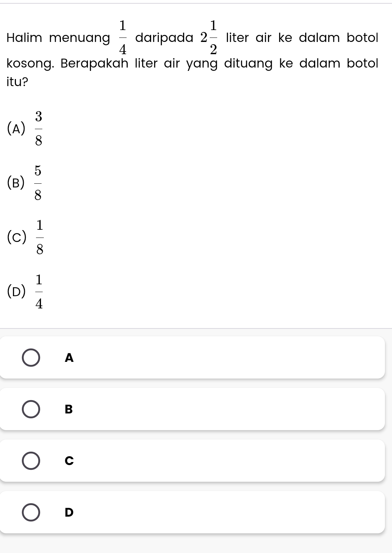Click the bold letter D in the answer card
Viewport: 392px width, 553px height.
point(69,513)
